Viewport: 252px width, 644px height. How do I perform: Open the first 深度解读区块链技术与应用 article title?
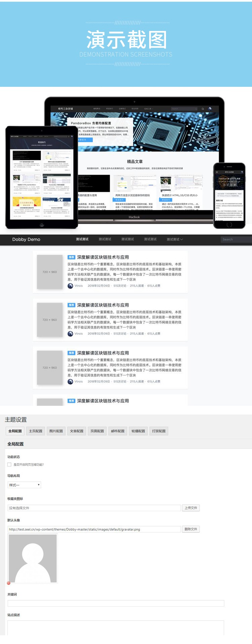pyautogui.click(x=103, y=257)
